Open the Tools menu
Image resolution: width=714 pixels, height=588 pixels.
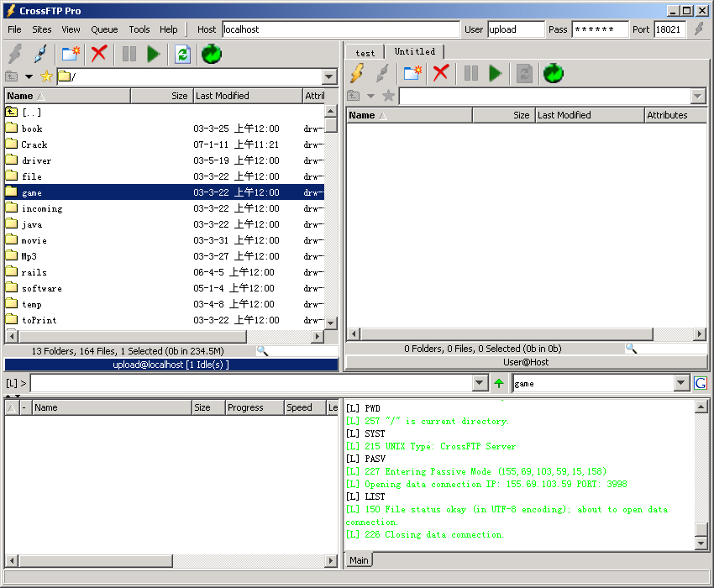tap(139, 29)
